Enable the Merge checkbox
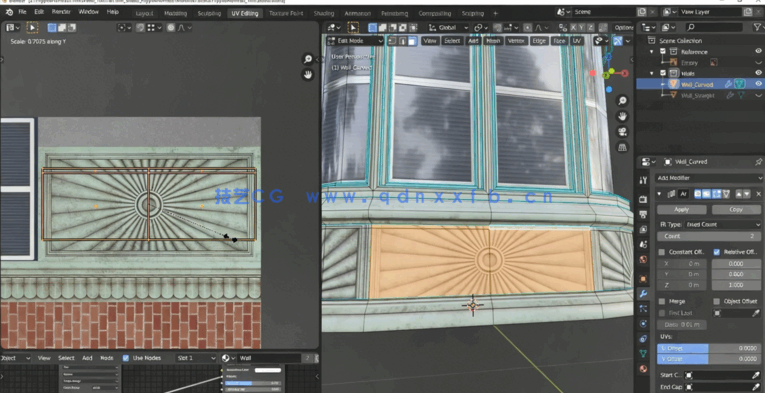Image resolution: width=765 pixels, height=393 pixels. 662,301
